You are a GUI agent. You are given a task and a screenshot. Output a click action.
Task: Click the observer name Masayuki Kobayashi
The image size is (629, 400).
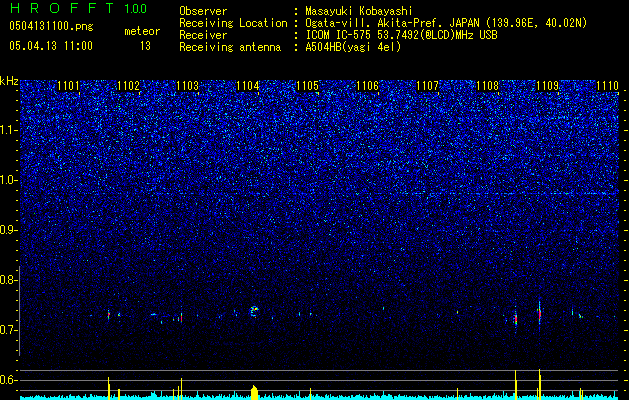click(359, 11)
